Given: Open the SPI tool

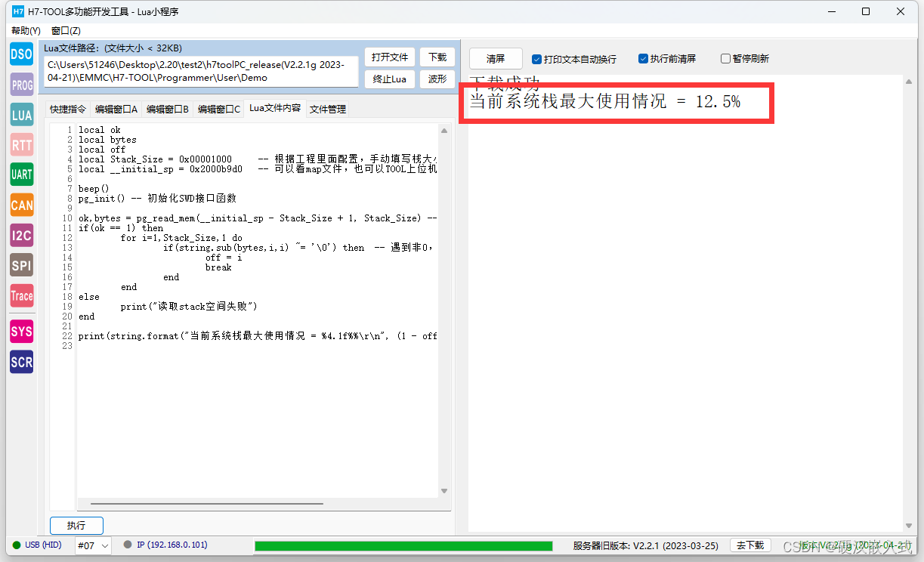Looking at the screenshot, I should pos(22,265).
